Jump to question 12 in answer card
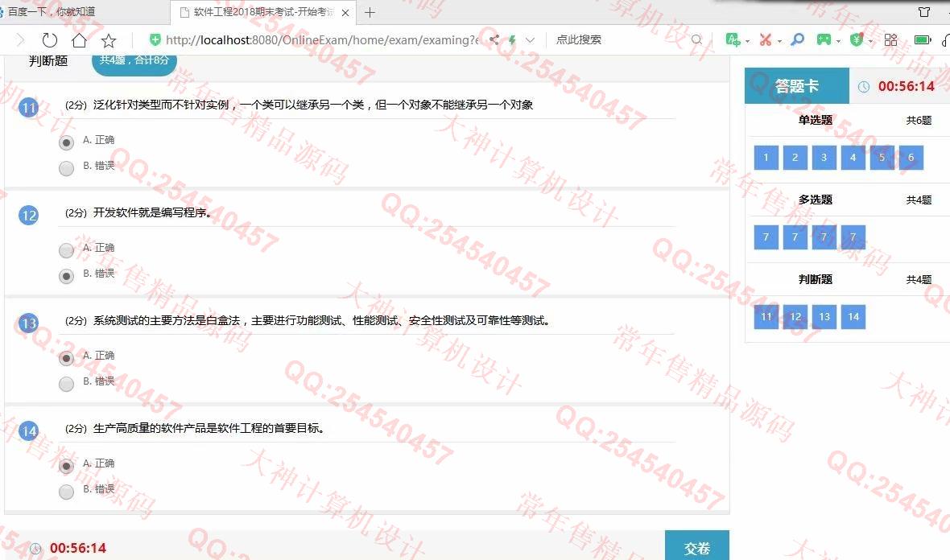The width and height of the screenshot is (950, 560). click(x=795, y=317)
